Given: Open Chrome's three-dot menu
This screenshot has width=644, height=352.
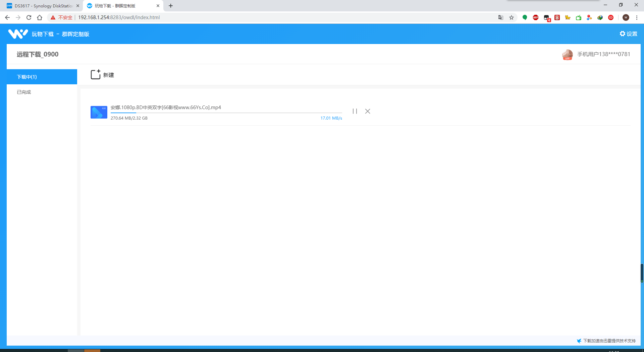Looking at the screenshot, I should tap(637, 17).
